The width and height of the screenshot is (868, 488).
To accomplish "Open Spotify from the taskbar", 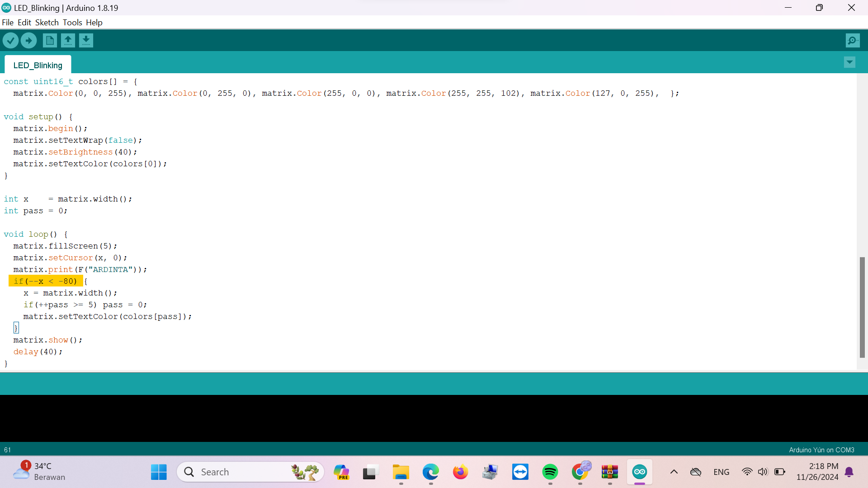I will [x=550, y=472].
